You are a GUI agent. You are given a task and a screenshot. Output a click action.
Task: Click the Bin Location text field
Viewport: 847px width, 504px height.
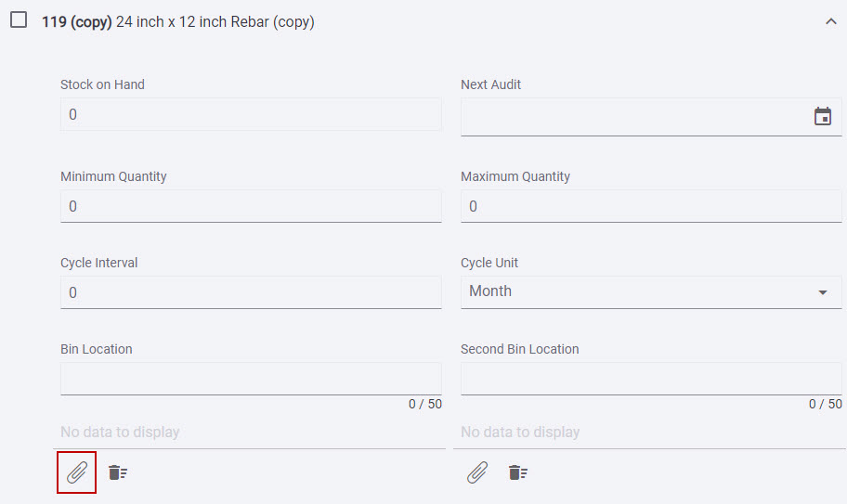point(251,379)
